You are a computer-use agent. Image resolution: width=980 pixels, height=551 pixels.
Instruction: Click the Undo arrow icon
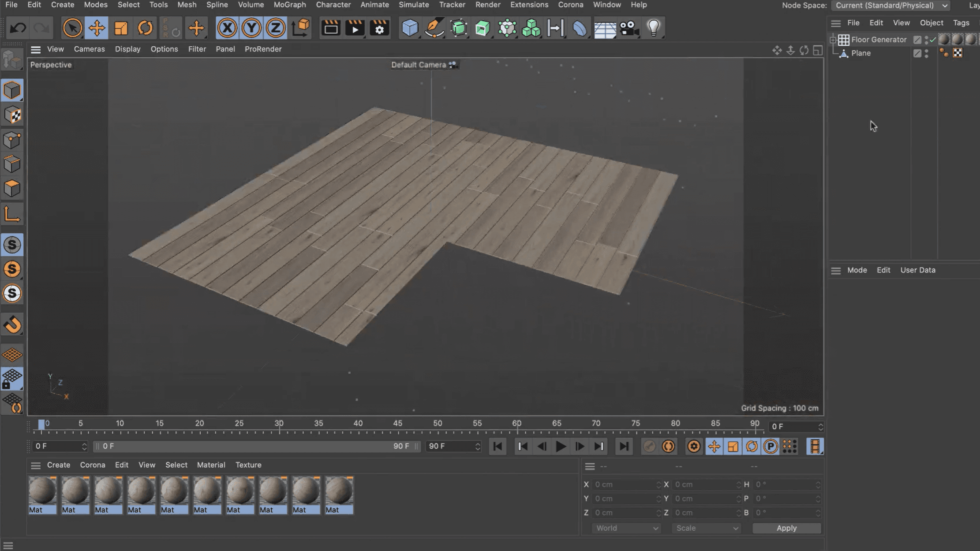(18, 28)
